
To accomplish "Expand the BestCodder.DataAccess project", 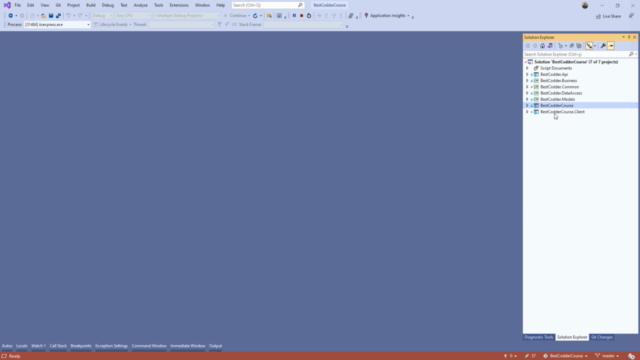I will tap(527, 93).
